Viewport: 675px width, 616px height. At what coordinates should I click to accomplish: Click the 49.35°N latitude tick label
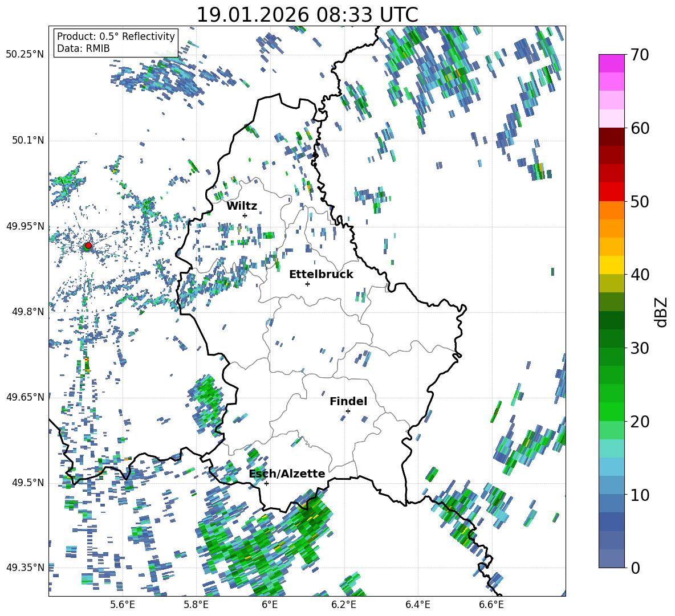25,568
